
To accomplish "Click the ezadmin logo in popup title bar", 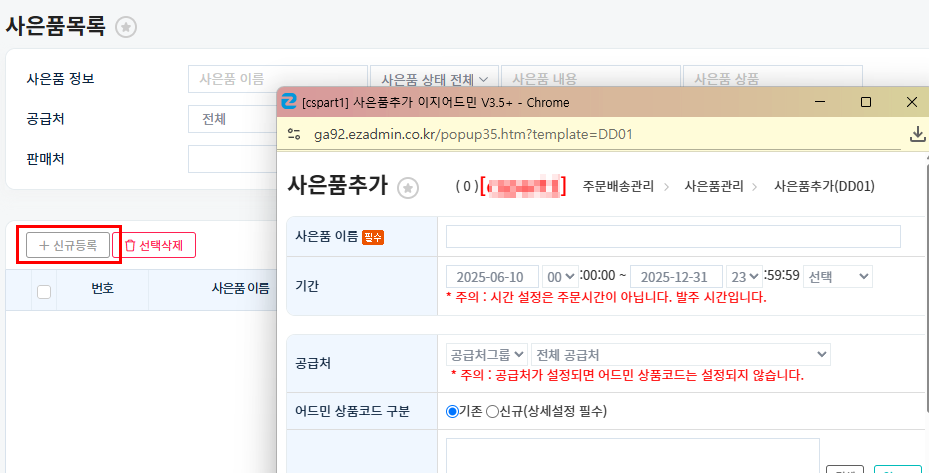I will coord(289,102).
